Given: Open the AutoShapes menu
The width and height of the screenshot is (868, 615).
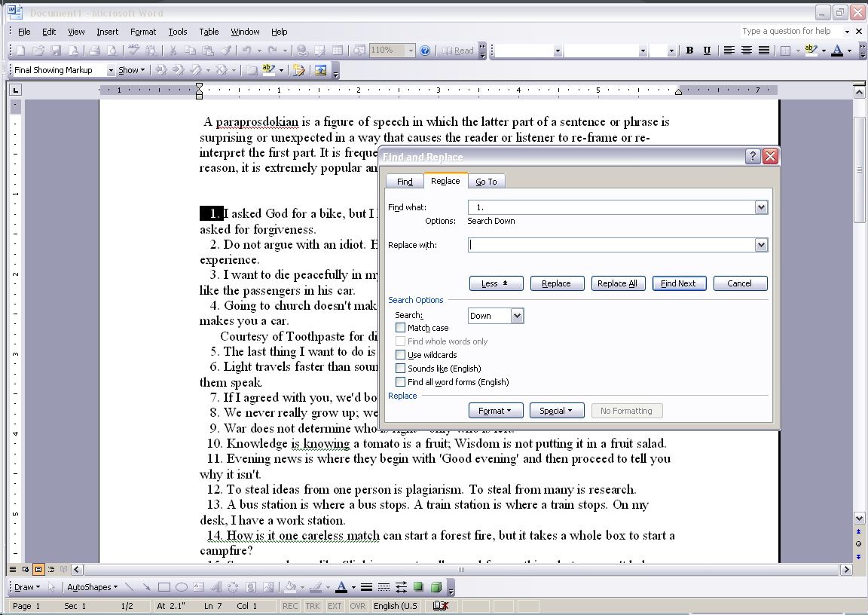Looking at the screenshot, I should 90,586.
